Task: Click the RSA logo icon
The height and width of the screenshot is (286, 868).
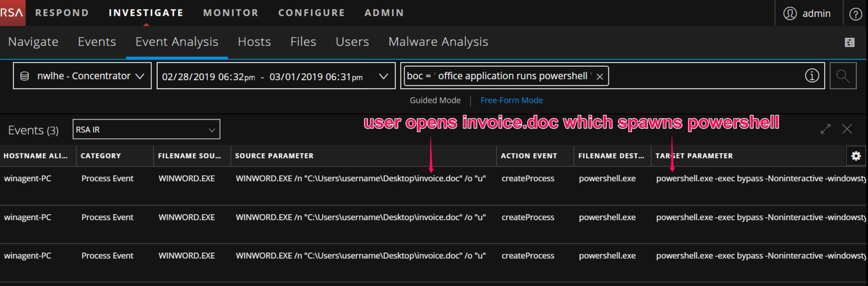Action: click(x=12, y=13)
